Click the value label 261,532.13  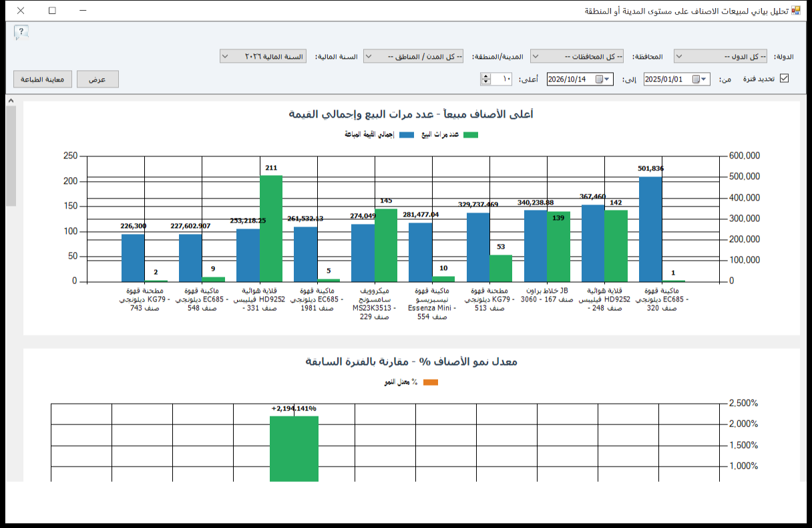pyautogui.click(x=305, y=219)
